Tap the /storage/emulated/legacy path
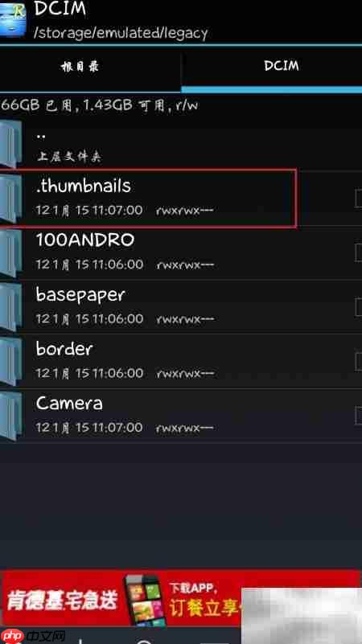362x644 pixels. pos(121,32)
